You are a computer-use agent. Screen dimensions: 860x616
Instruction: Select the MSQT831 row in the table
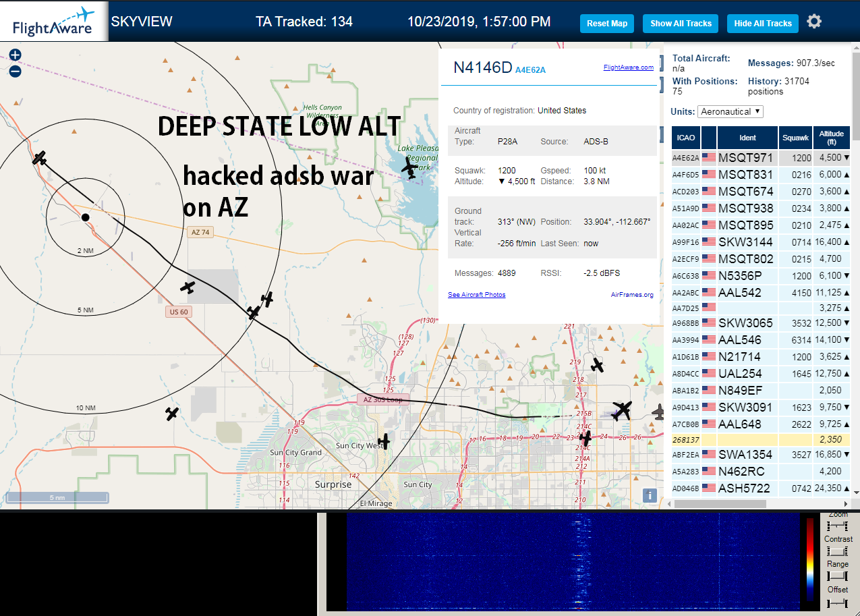pos(761,174)
